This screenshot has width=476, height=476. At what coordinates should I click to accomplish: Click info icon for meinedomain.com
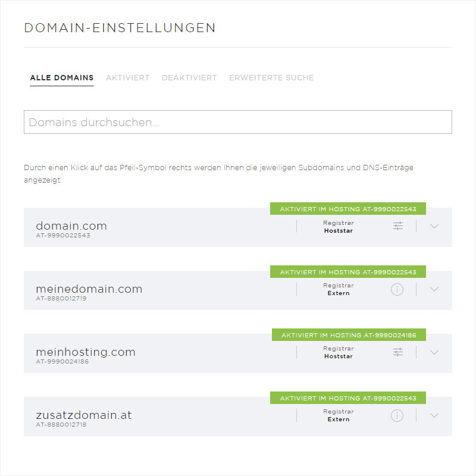397,289
